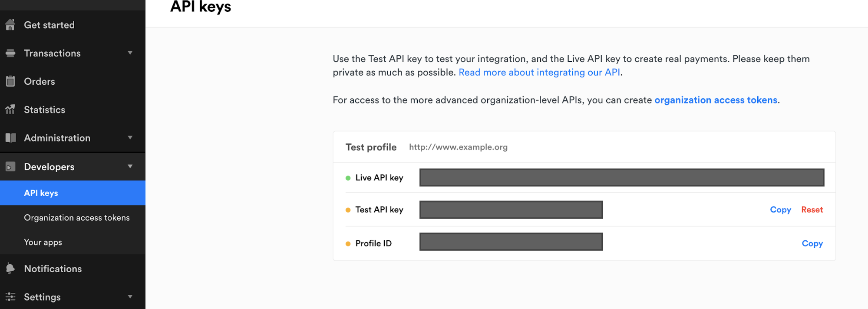The image size is (868, 309).
Task: Click the Notifications bell icon
Action: click(10, 269)
